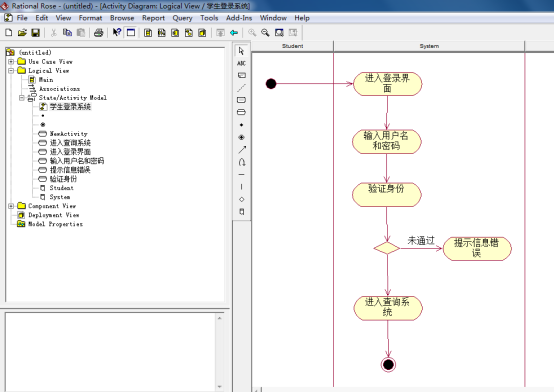Open a model file with the Open folder icon
Screen dimensions: 554x392
pyautogui.click(x=22, y=33)
